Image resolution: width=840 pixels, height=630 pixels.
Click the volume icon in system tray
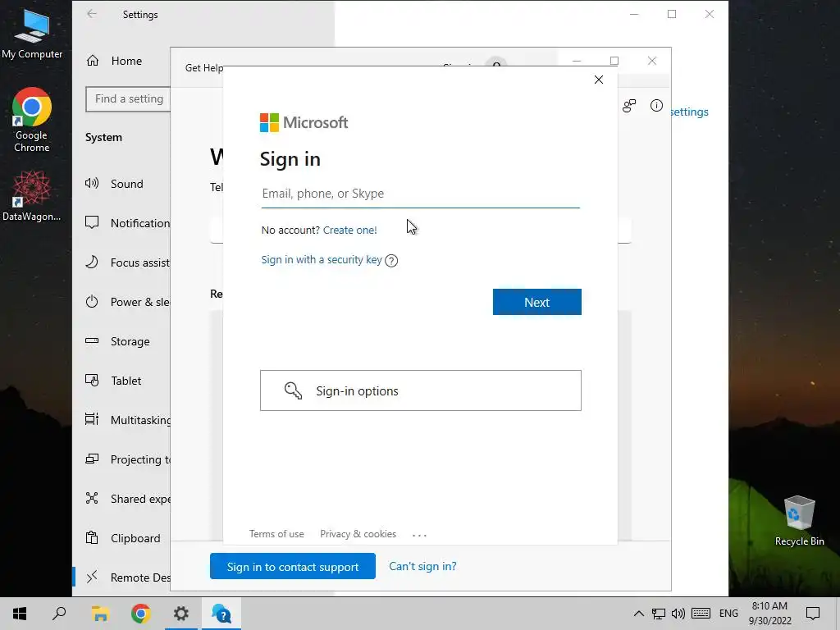(x=678, y=614)
